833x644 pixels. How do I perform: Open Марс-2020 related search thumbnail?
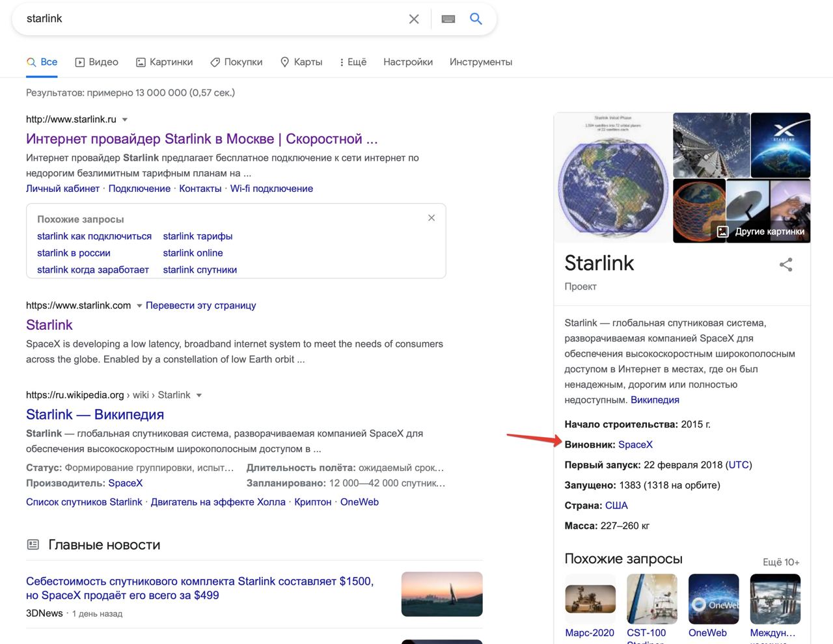[590, 599]
